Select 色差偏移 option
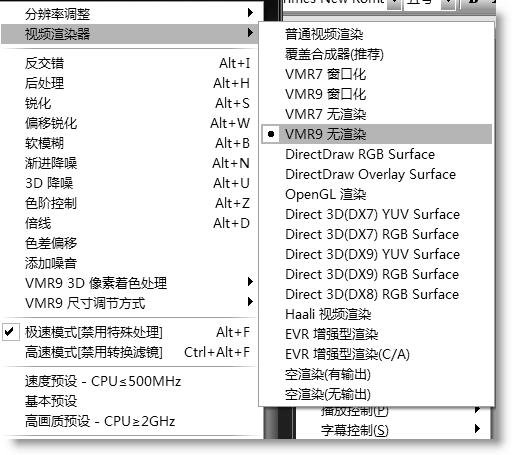Image resolution: width=512 pixels, height=455 pixels. 130,243
